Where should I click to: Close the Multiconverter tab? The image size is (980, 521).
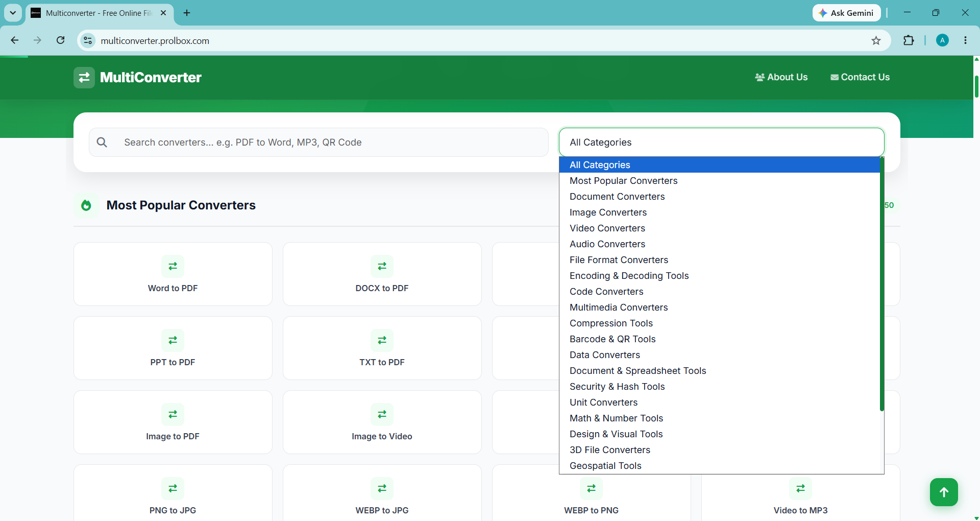point(163,13)
